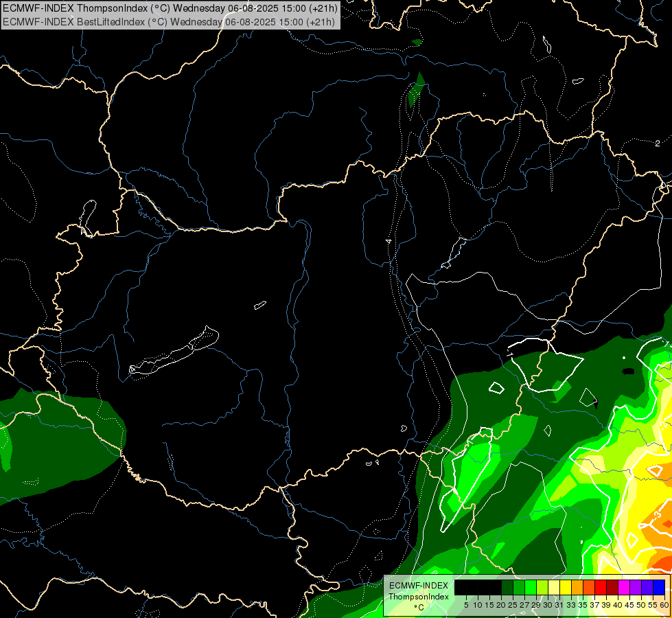672x618 pixels.
Task: Select the orange 33-35 legend swatch
Action: [577, 587]
